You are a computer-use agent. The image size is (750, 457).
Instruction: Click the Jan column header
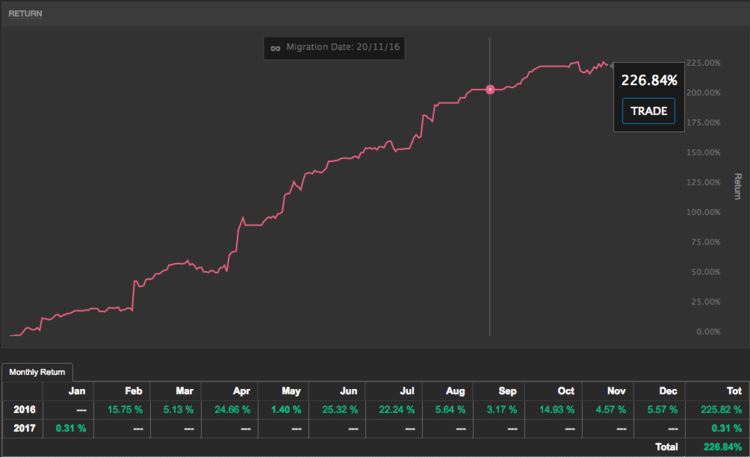point(77,391)
